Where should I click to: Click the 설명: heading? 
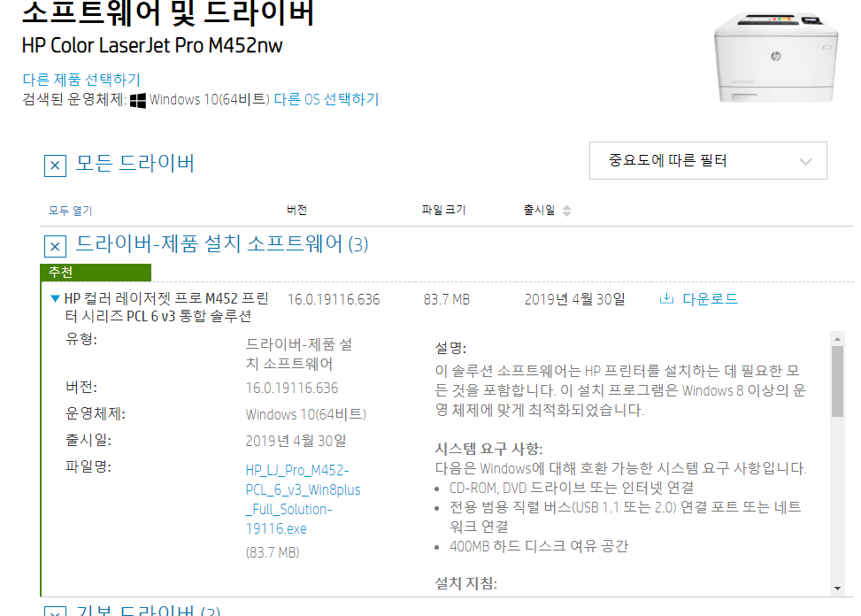point(450,348)
